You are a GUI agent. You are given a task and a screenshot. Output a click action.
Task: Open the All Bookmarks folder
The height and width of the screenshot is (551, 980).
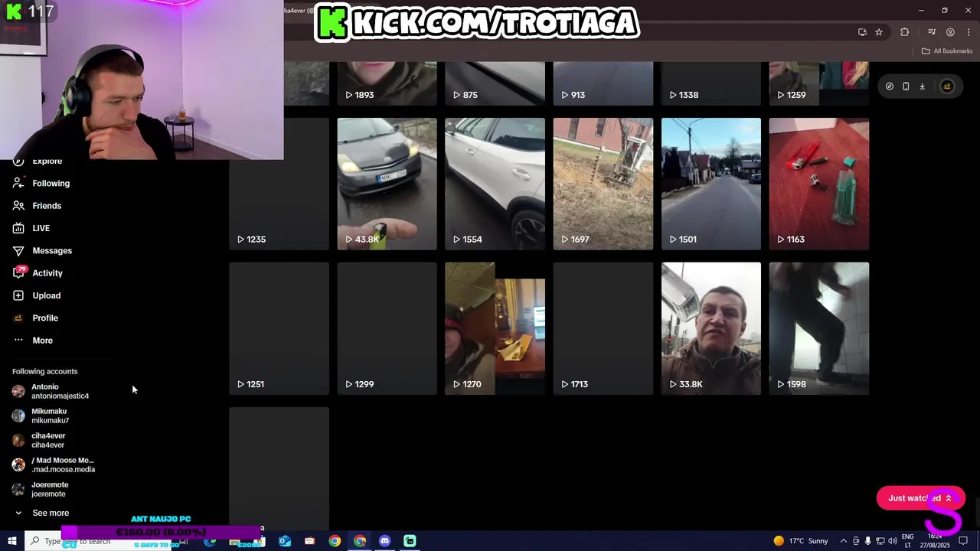[x=947, y=51]
